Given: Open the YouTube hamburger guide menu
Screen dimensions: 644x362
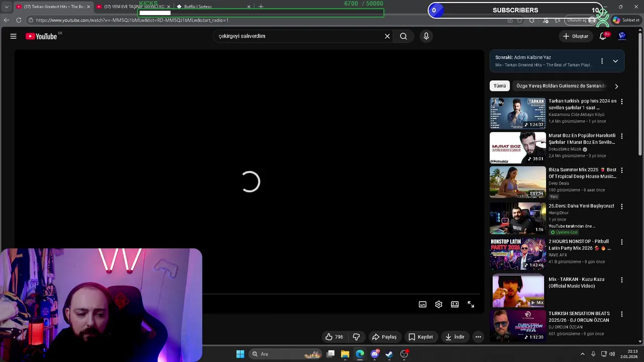Looking at the screenshot, I should coord(14,36).
